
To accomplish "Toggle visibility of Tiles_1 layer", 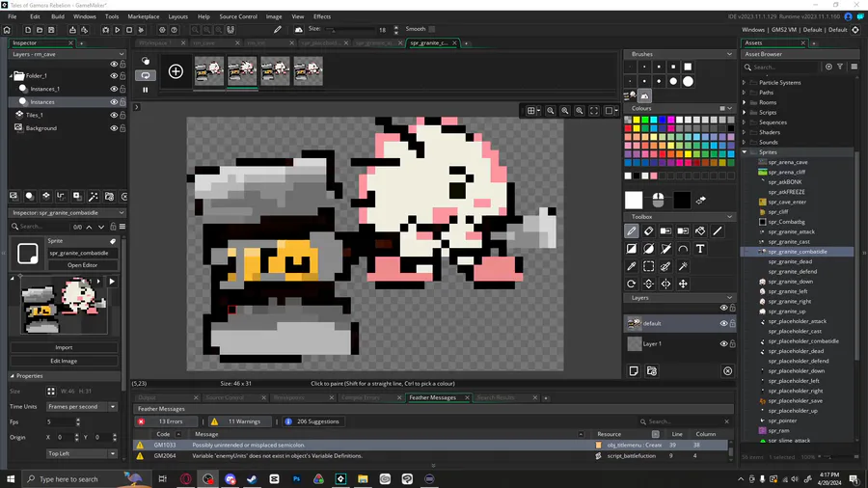I will (x=114, y=115).
